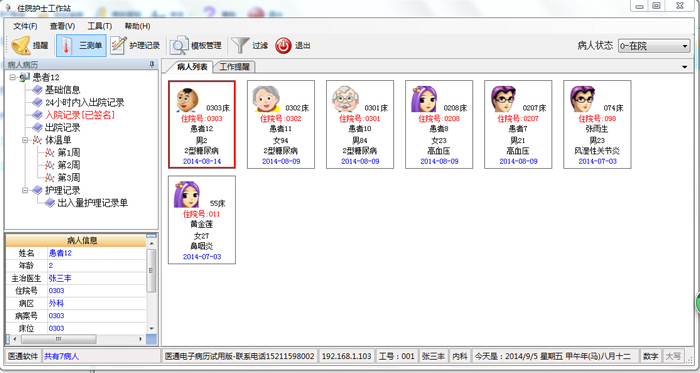Image resolution: width=700 pixels, height=373 pixels.
Task: Open 模板管理 magnifier icon
Action: click(179, 46)
